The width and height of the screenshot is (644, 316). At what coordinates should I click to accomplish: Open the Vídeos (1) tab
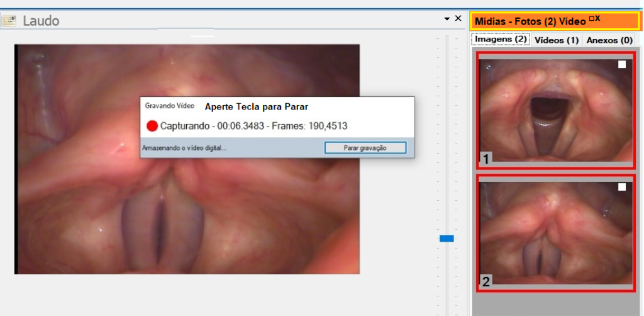click(x=556, y=40)
